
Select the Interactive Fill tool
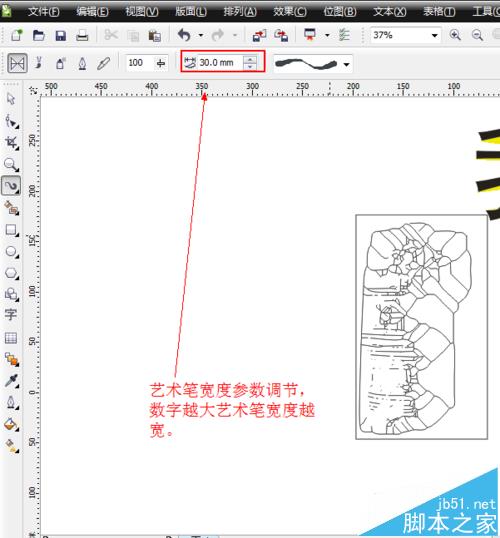click(x=11, y=446)
